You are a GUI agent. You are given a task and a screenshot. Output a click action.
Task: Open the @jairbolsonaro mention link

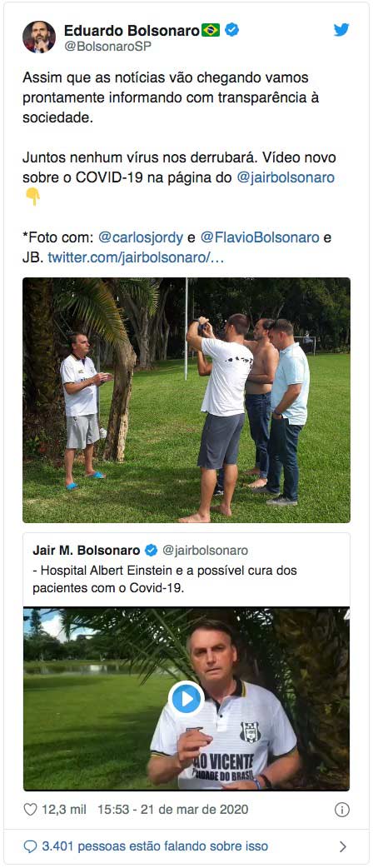click(x=286, y=177)
